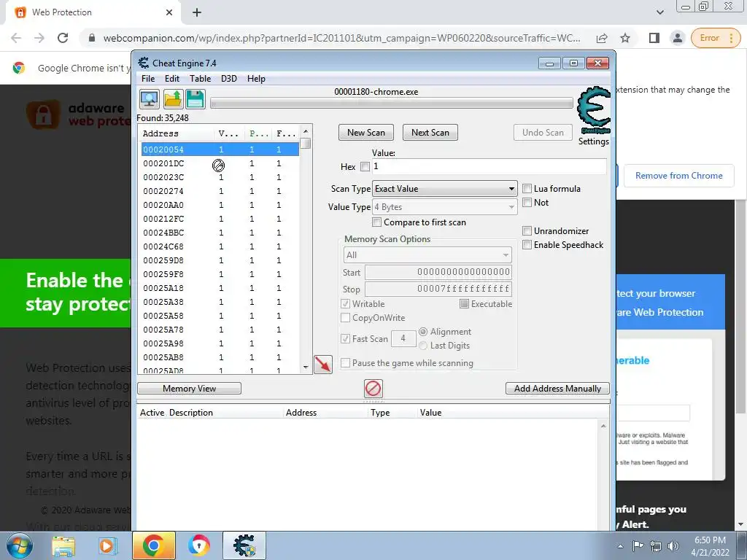Launch media player from taskbar
Screen dimensions: 747x560
[x=108, y=545]
